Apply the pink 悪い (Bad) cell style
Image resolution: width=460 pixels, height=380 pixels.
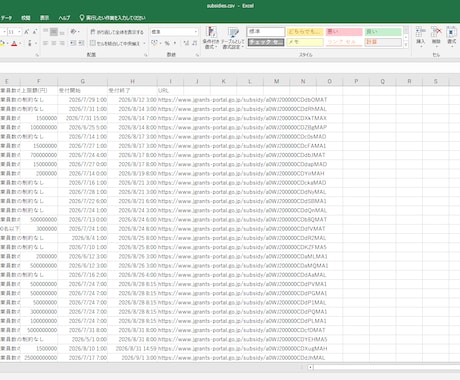(344, 32)
